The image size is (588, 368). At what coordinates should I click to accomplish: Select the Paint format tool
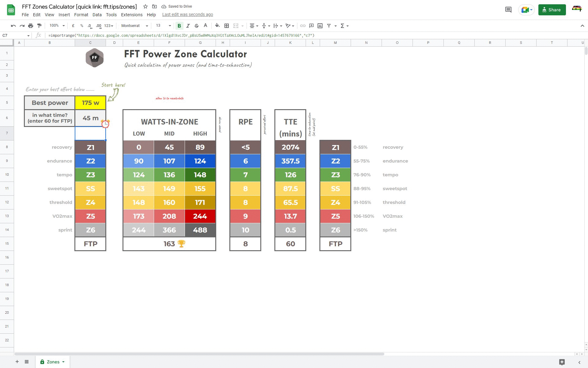pos(39,26)
